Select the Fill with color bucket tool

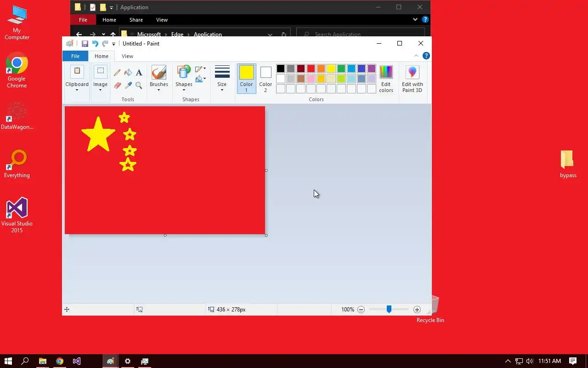[x=128, y=73]
